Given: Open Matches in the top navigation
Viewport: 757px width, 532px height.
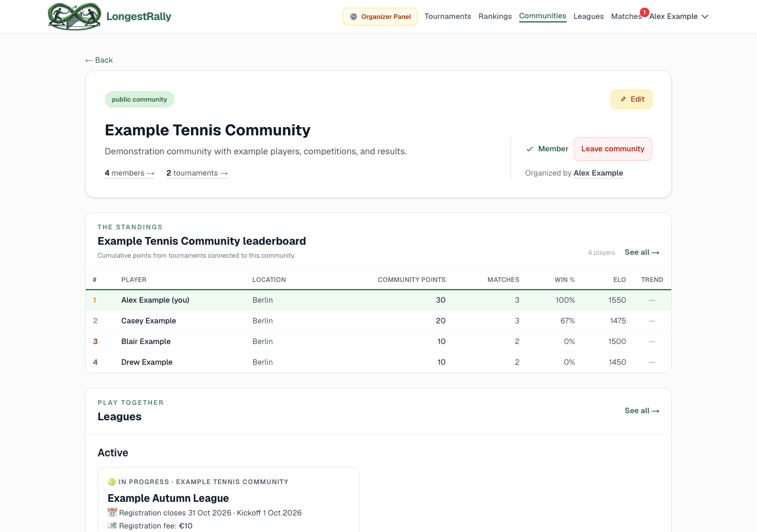Looking at the screenshot, I should 626,17.
